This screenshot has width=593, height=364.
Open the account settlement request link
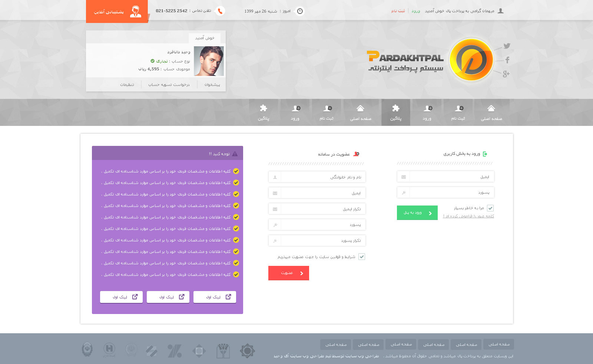pos(169,85)
